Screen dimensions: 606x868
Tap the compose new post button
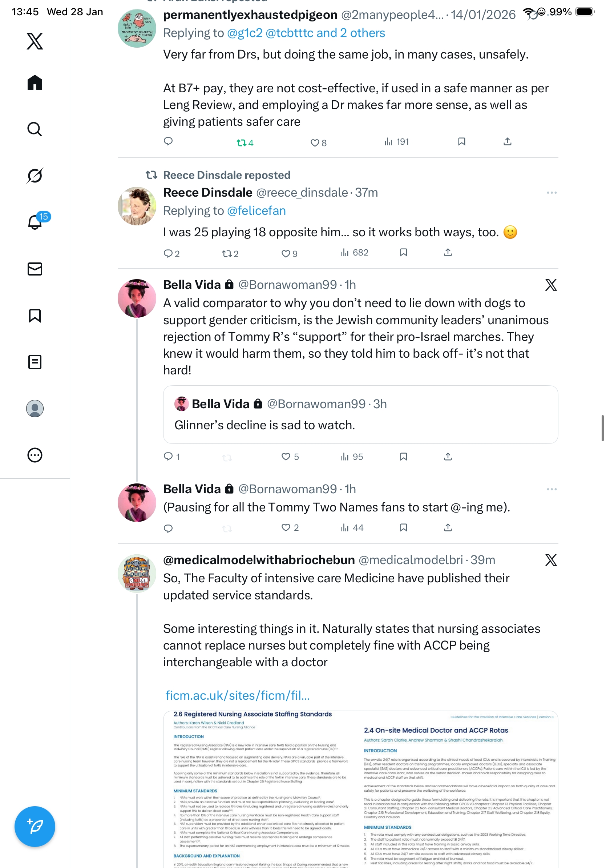coord(35,827)
